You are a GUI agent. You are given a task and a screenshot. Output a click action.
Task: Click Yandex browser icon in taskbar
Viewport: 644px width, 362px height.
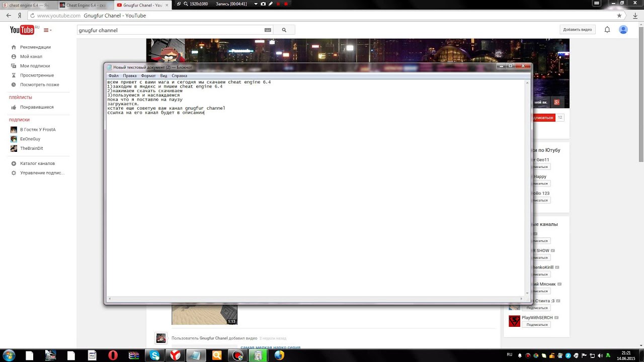pyautogui.click(x=175, y=355)
